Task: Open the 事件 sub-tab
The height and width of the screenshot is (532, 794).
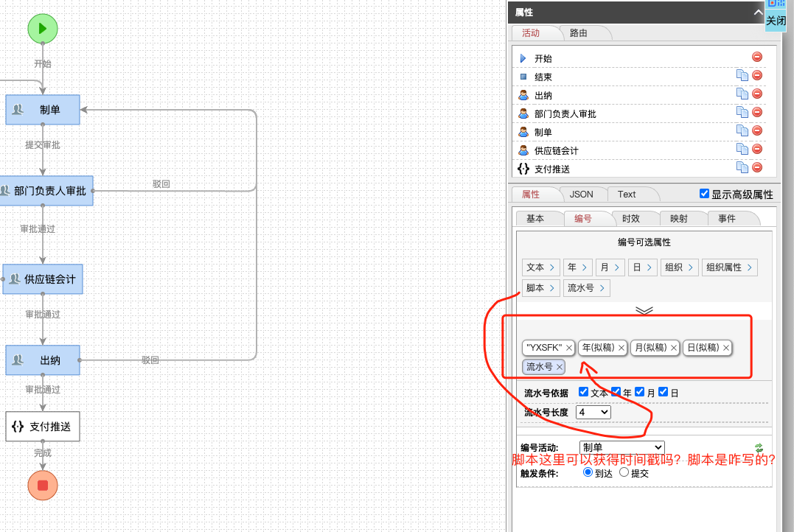Action: pos(727,219)
